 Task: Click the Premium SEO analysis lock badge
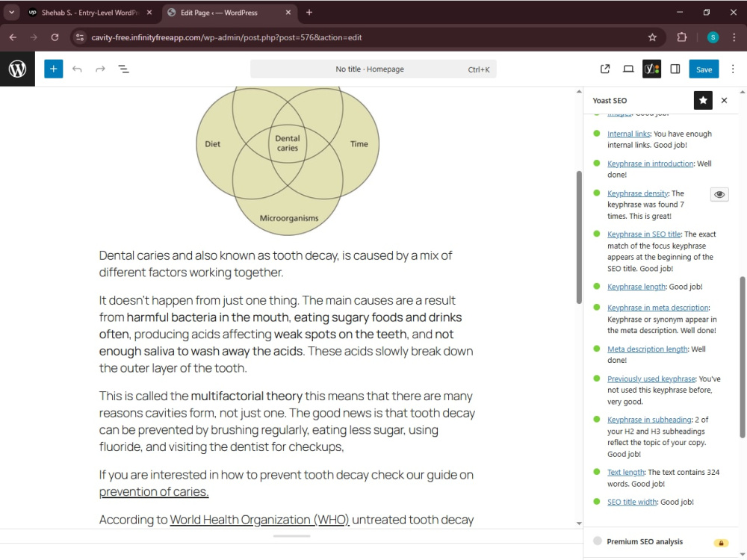tap(721, 543)
